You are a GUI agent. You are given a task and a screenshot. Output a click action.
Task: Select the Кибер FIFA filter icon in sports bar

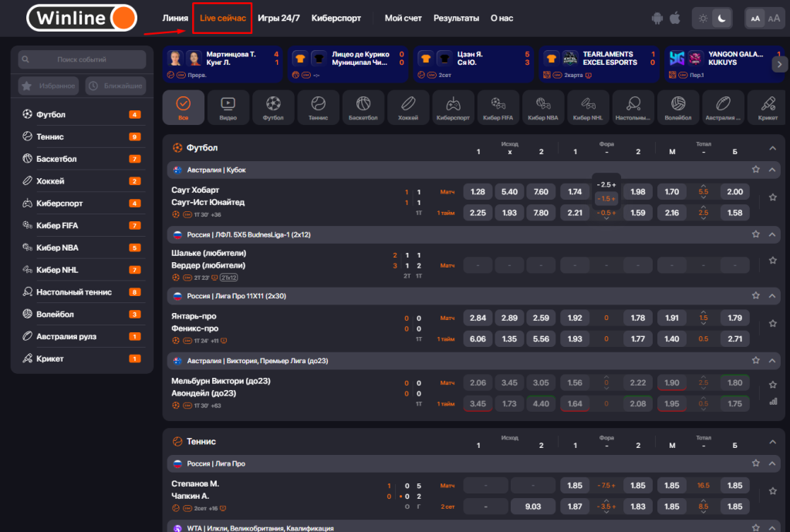pyautogui.click(x=498, y=108)
